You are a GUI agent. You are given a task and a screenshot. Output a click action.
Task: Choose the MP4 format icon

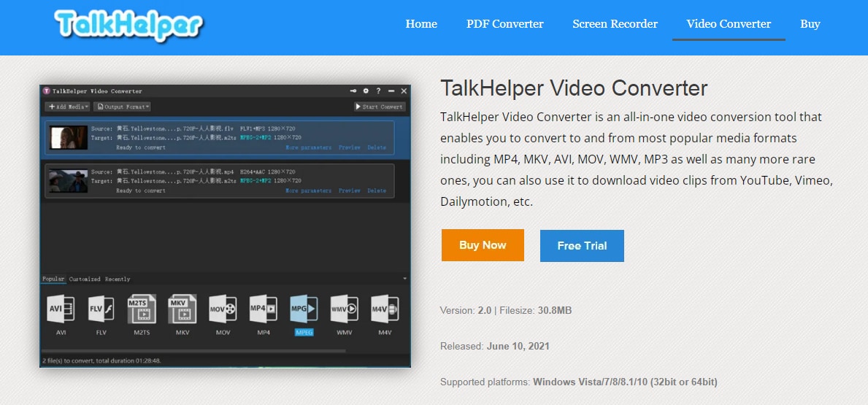[264, 309]
